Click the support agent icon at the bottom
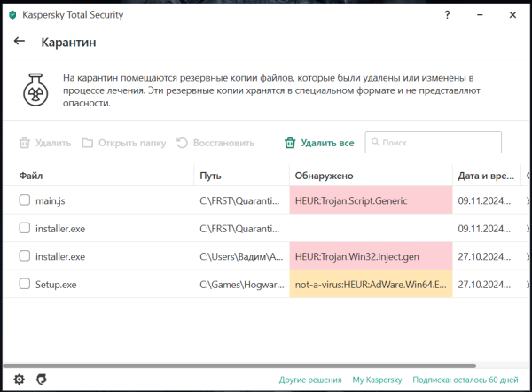 point(41,380)
